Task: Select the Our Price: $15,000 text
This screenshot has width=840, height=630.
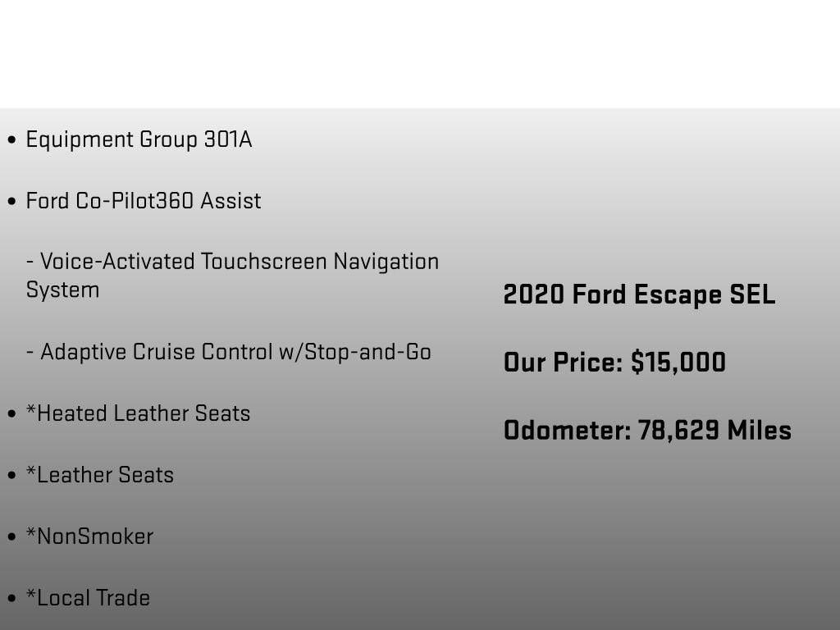Action: 614,362
